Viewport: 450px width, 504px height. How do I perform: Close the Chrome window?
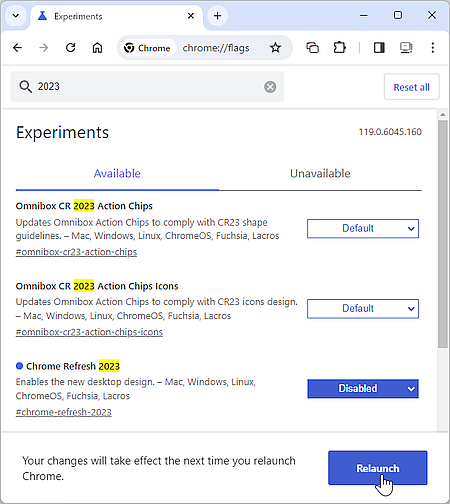[x=432, y=15]
